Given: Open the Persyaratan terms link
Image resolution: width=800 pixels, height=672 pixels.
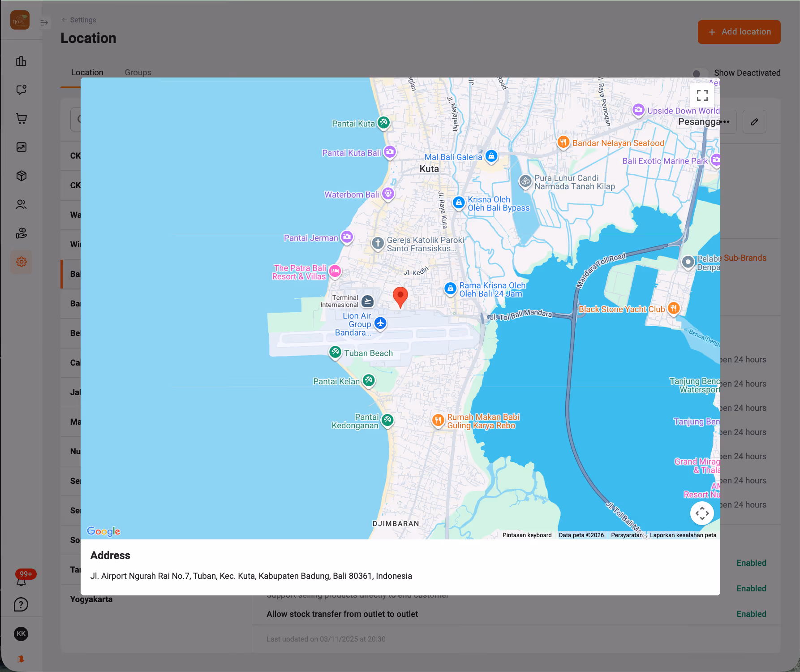Looking at the screenshot, I should (627, 535).
